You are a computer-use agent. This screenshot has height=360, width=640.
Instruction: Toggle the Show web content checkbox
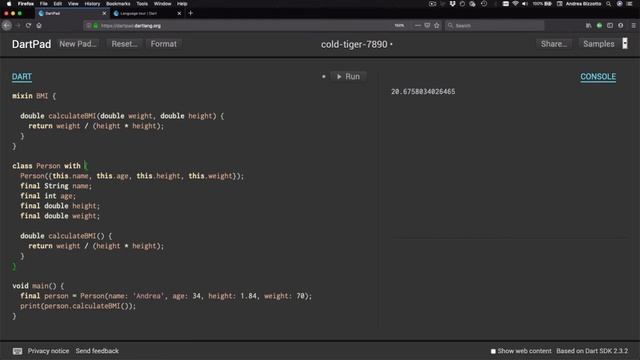coord(493,351)
